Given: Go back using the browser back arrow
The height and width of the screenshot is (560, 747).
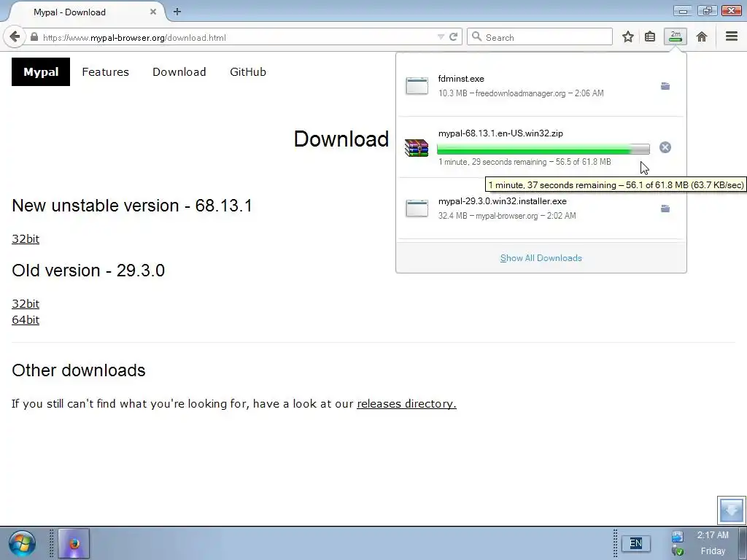Looking at the screenshot, I should click(x=15, y=36).
